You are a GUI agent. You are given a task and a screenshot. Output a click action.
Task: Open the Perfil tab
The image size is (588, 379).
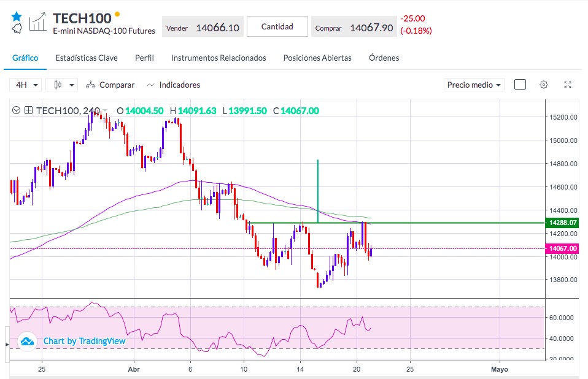tap(144, 58)
